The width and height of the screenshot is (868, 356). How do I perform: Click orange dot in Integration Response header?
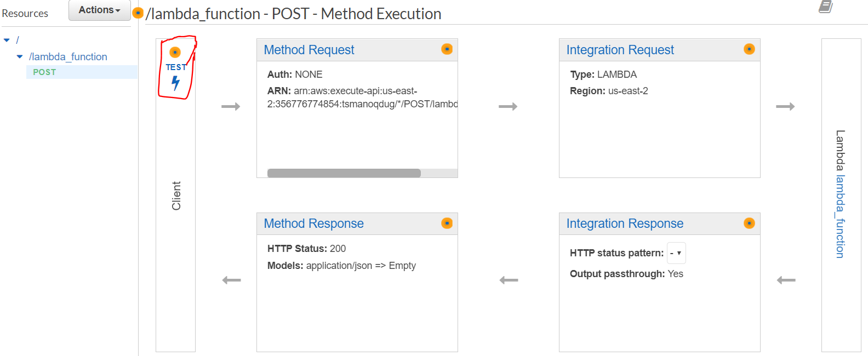749,223
